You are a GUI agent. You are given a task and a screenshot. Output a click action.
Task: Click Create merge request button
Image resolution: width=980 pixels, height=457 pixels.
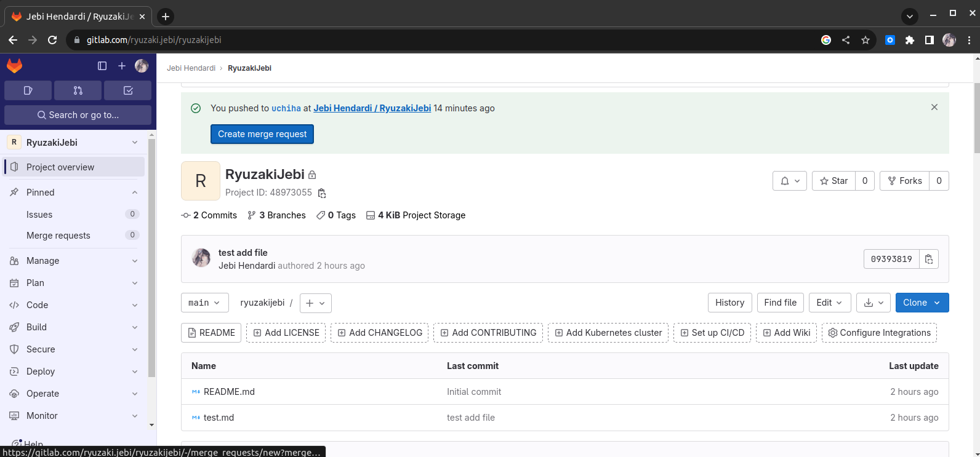point(262,134)
